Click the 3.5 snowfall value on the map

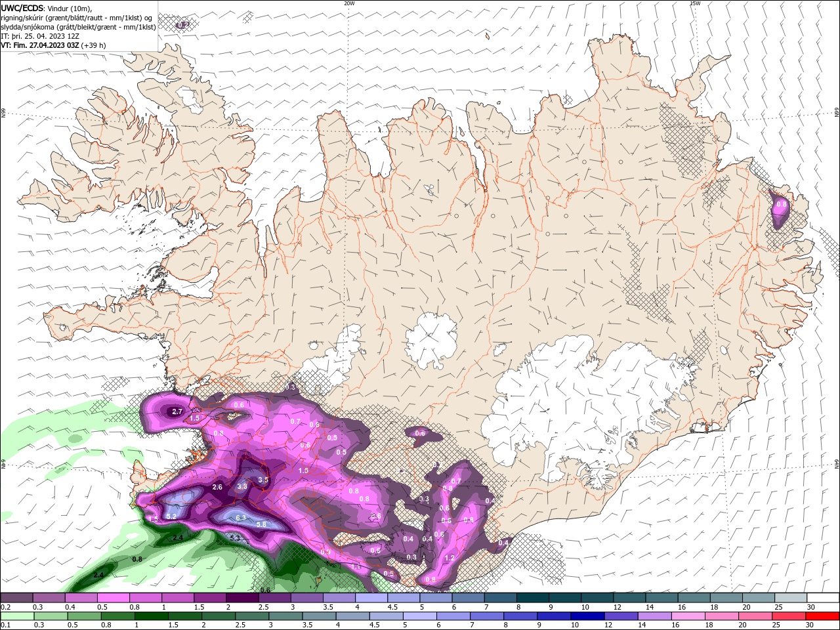[263, 480]
